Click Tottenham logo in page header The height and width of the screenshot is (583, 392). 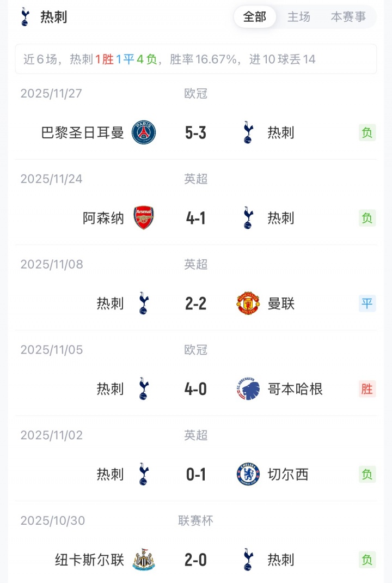25,17
